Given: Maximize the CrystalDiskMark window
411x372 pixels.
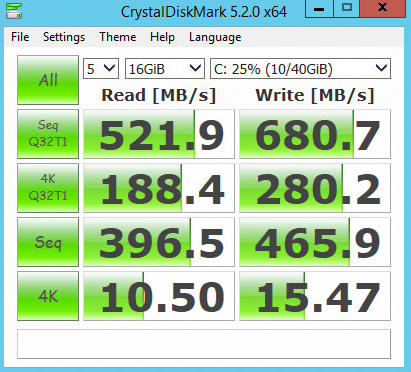Looking at the screenshot, I should coord(347,8).
